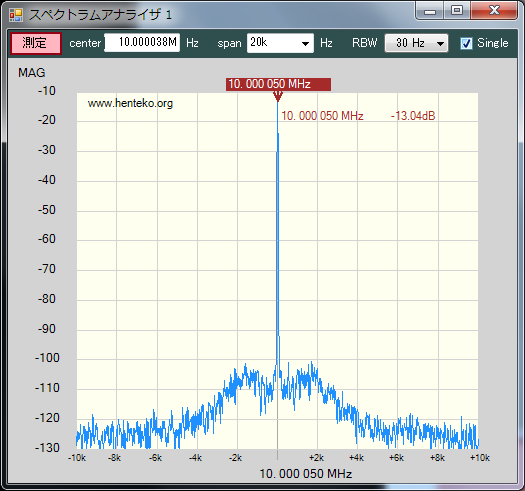525x491 pixels.
Task: Click the red 10.000 050 MHz marker label
Action: (x=278, y=84)
